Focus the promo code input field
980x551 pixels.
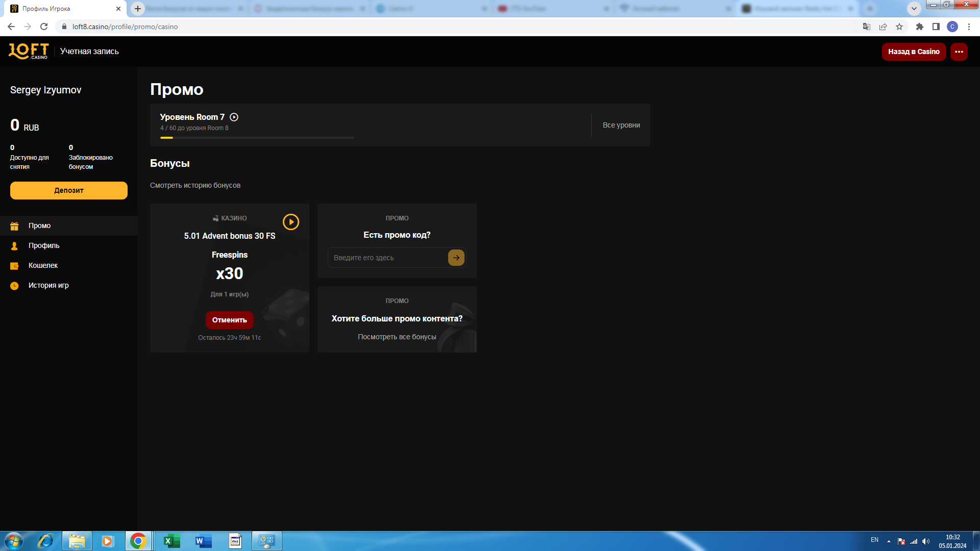pos(388,258)
